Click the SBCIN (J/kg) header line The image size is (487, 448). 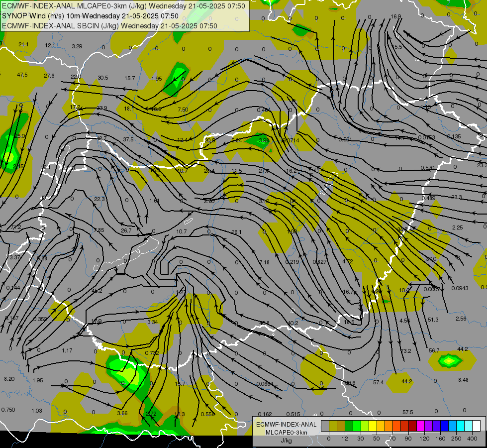(109, 26)
